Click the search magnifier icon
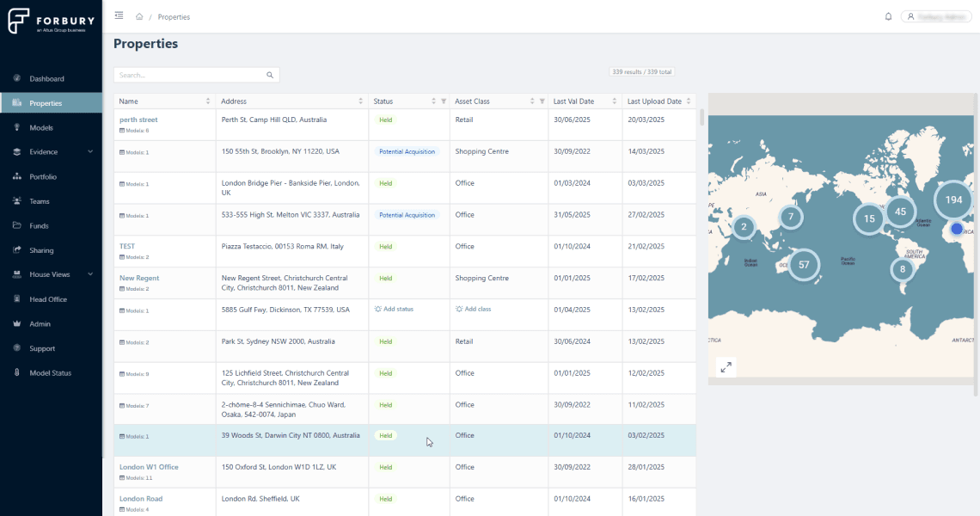The height and width of the screenshot is (516, 980). [270, 76]
